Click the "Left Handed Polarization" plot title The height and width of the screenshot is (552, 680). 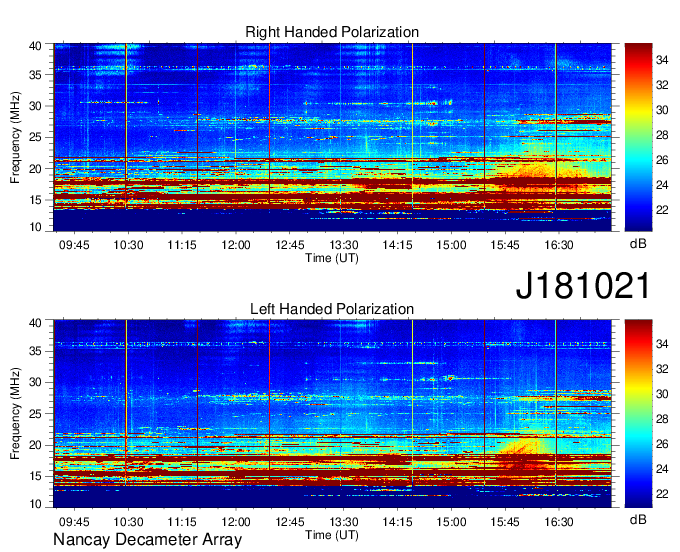coord(332,309)
